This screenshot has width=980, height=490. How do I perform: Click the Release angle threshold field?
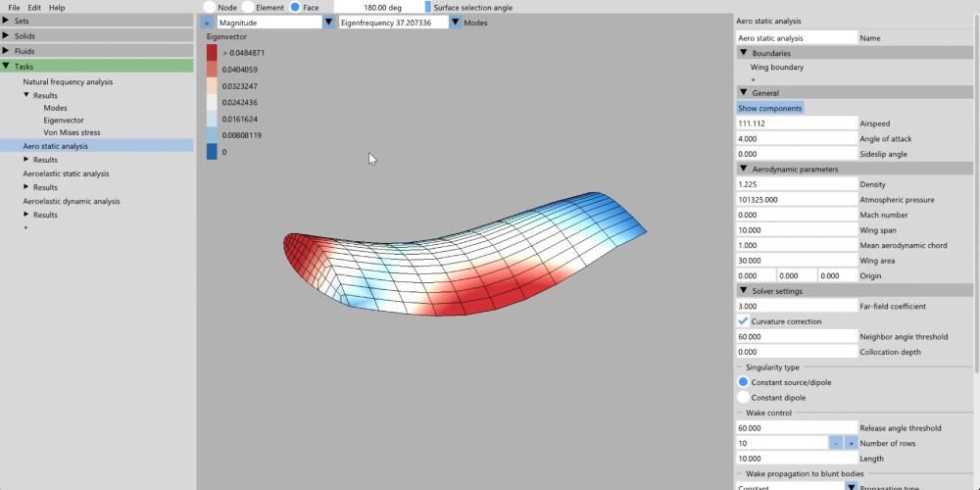click(x=797, y=428)
